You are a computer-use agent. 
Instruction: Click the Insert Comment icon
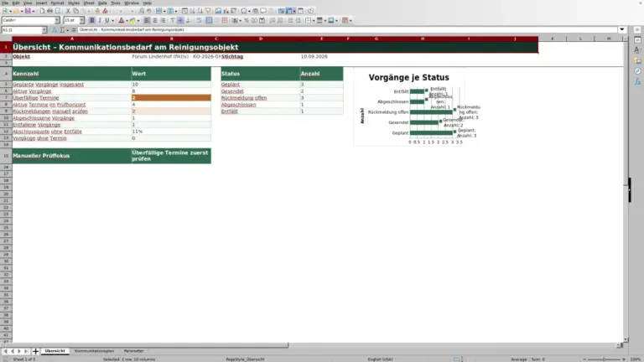pos(263,11)
